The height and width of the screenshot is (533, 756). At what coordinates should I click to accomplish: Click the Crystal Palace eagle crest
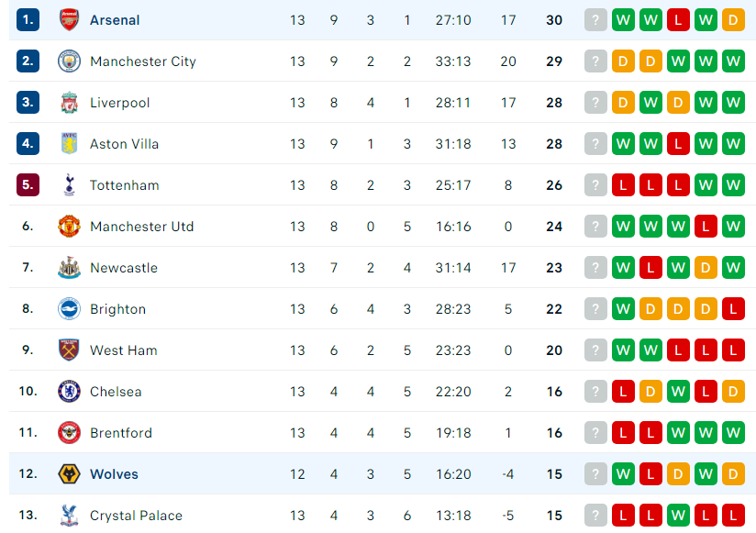[69, 516]
